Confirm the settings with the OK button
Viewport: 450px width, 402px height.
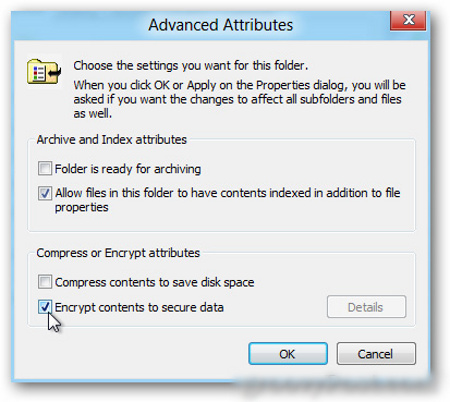pos(288,354)
